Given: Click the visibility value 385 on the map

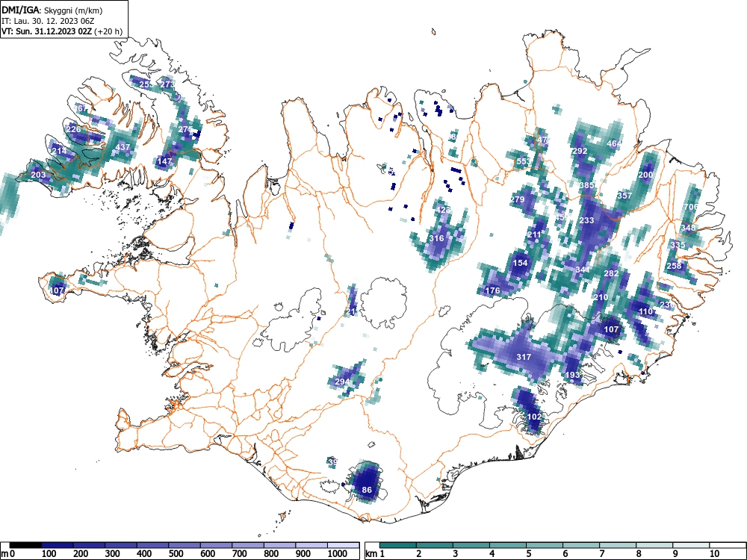Looking at the screenshot, I should point(587,184).
